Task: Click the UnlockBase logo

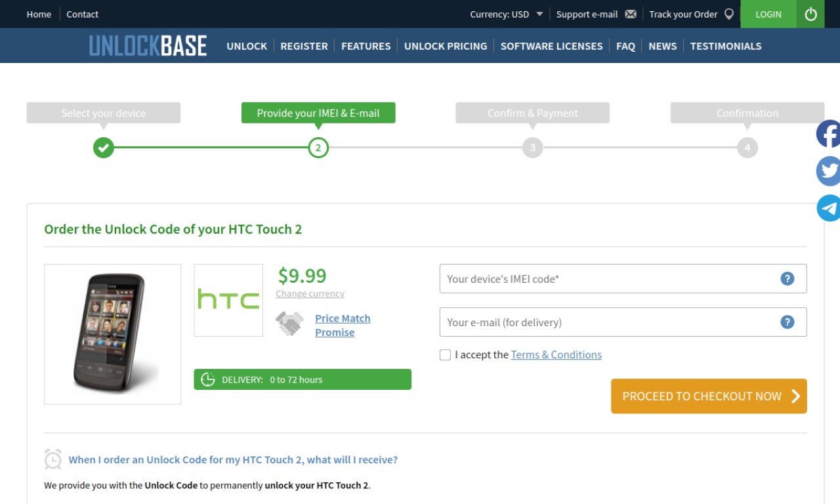Action: point(148,45)
